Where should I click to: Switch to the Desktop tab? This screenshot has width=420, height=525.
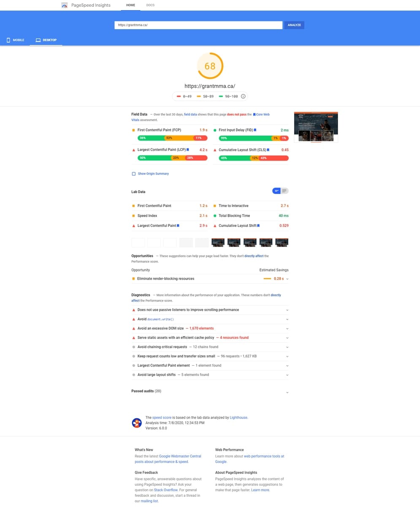pos(46,40)
